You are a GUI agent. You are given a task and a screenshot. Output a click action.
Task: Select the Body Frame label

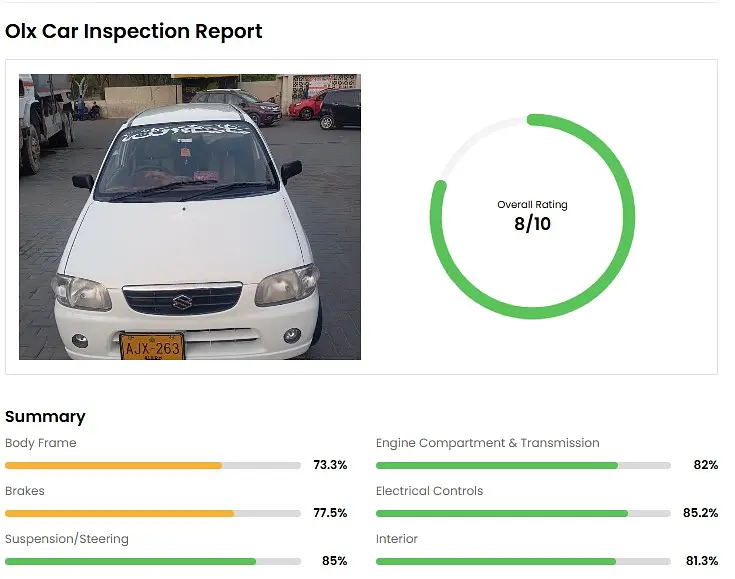pyautogui.click(x=41, y=443)
